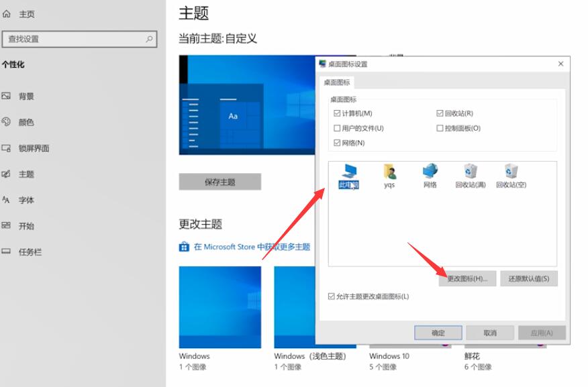Click the 保存主题 save theme button

219,182
